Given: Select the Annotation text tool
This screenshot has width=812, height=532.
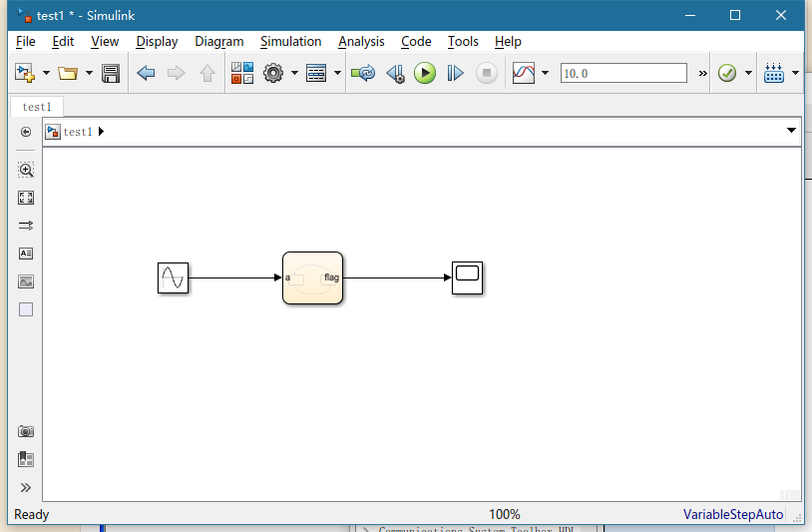Looking at the screenshot, I should click(26, 254).
